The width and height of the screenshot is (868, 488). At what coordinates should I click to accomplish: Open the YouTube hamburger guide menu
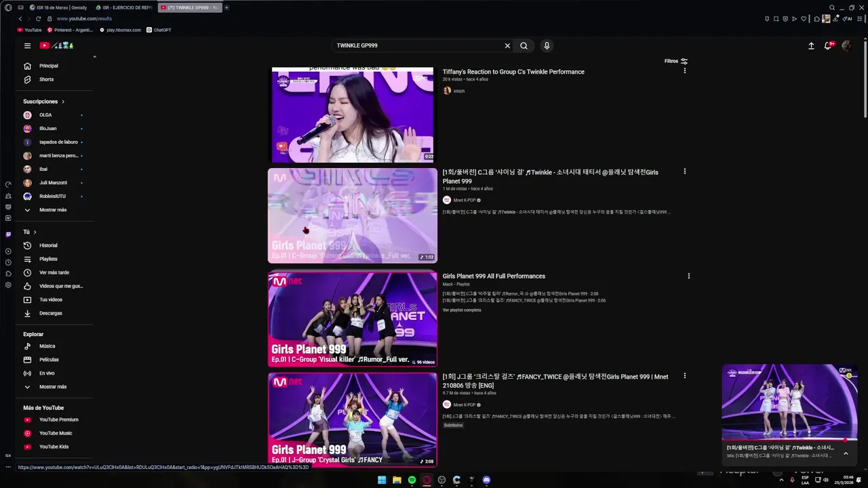pyautogui.click(x=27, y=45)
